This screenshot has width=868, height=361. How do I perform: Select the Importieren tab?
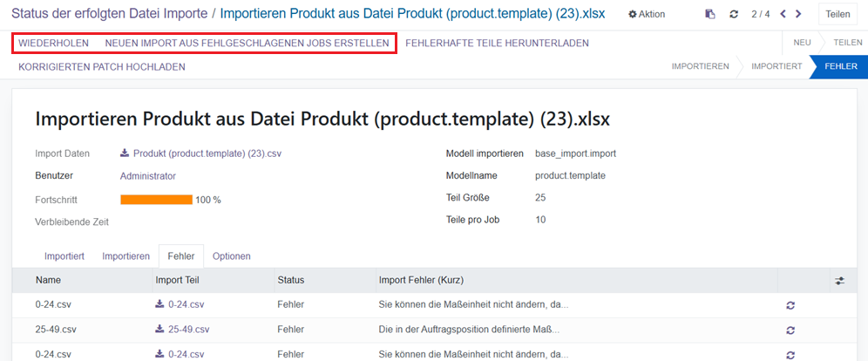[125, 256]
